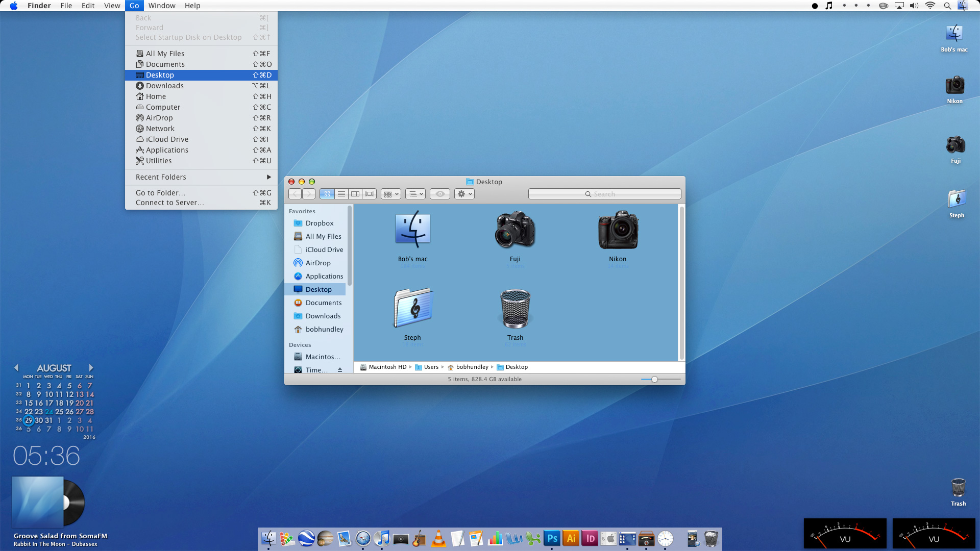Open TextEdit notepad icon in Dock
The width and height of the screenshot is (980, 551).
(457, 538)
